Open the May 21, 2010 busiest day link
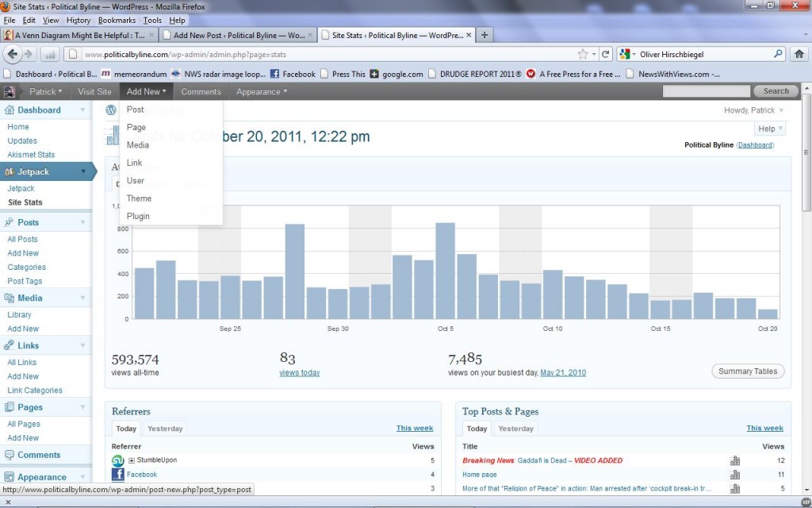This screenshot has height=508, width=812. (x=563, y=373)
